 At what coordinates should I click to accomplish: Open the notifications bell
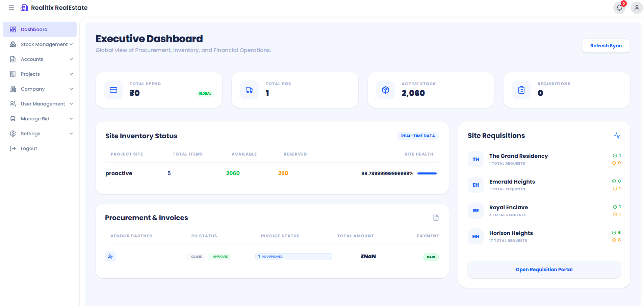click(x=619, y=8)
